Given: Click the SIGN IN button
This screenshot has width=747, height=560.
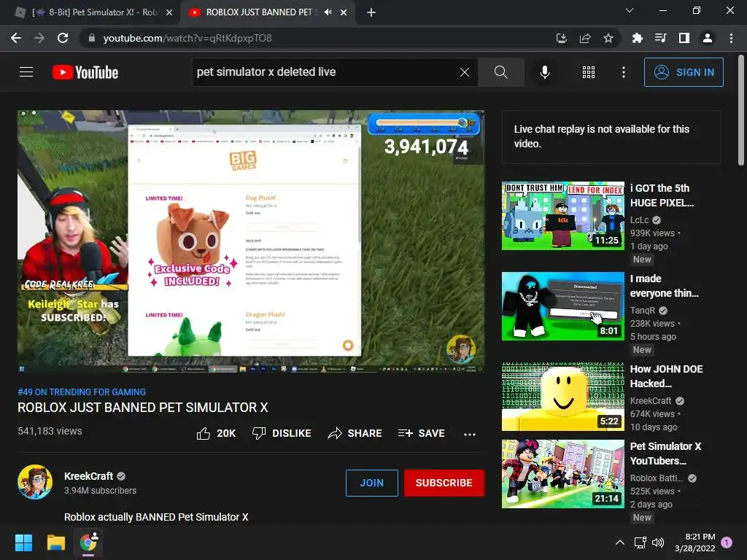Looking at the screenshot, I should pyautogui.click(x=684, y=72).
